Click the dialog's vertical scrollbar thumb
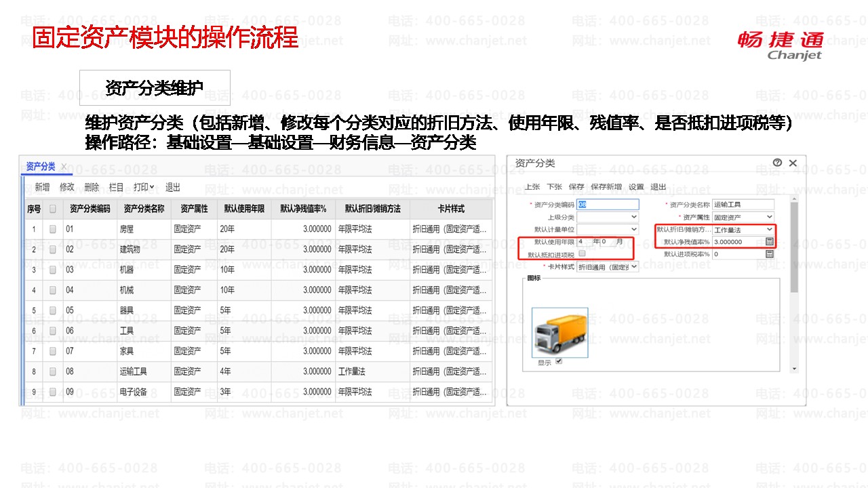Screen dimensions: 868x488 (x=794, y=248)
